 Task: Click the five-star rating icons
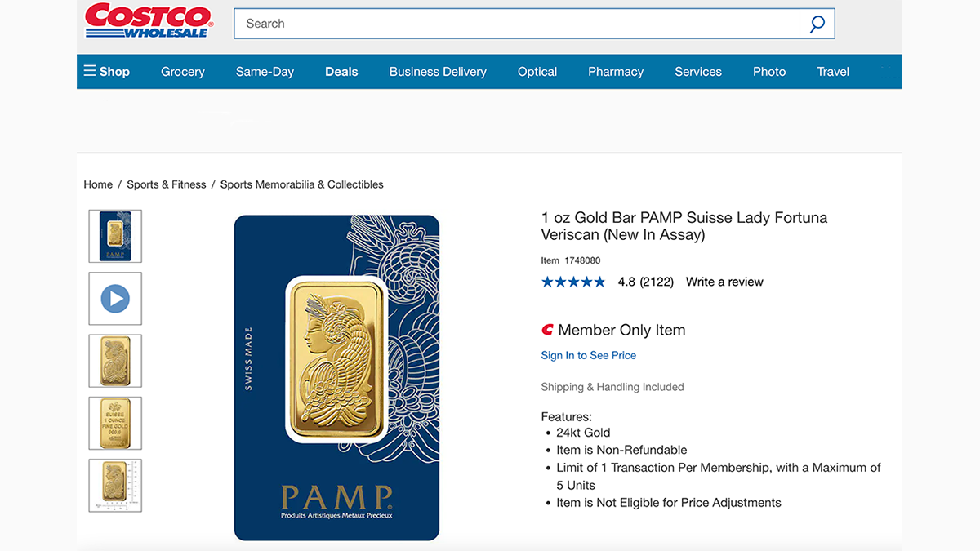pos(573,282)
